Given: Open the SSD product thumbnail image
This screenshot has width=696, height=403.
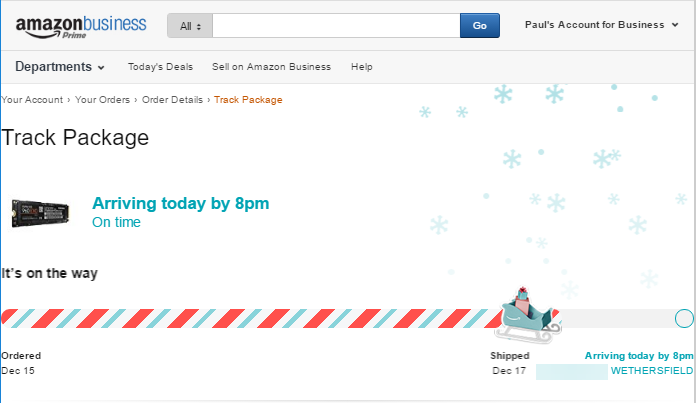Looking at the screenshot, I should tap(40, 214).
